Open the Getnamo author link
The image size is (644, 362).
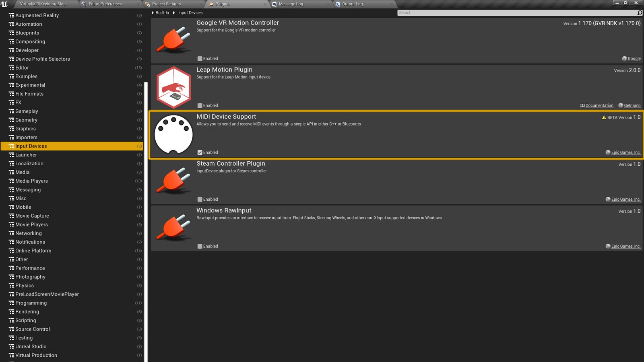tap(632, 106)
